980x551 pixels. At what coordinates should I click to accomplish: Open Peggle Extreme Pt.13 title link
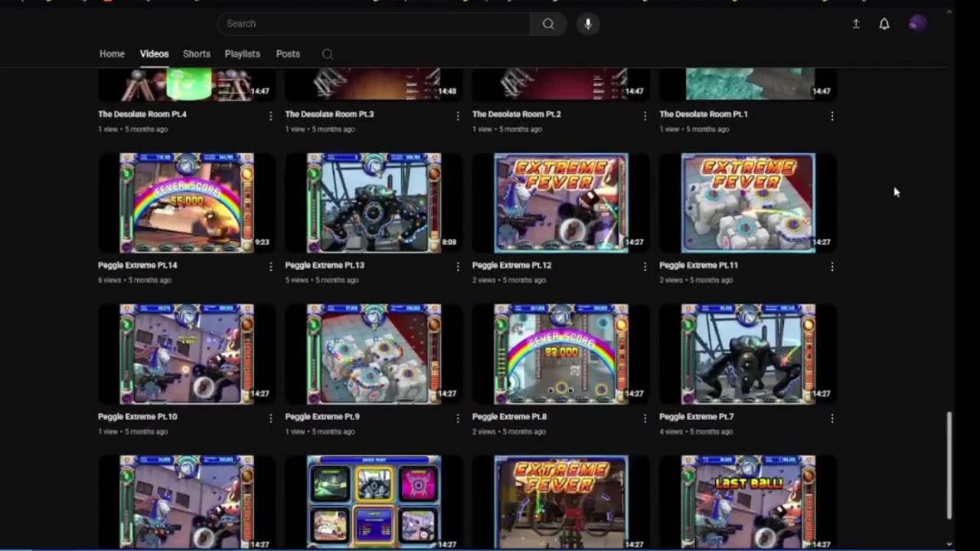coord(325,265)
